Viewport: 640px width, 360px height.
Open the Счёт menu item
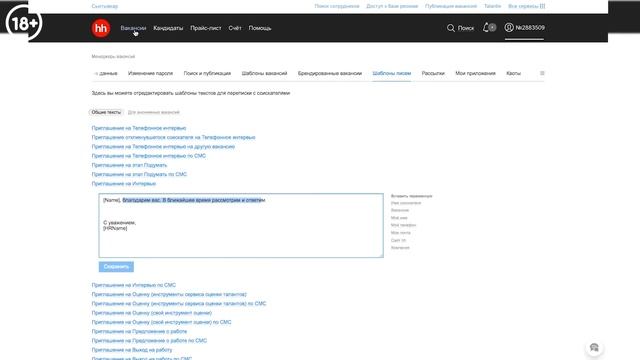(x=235, y=28)
